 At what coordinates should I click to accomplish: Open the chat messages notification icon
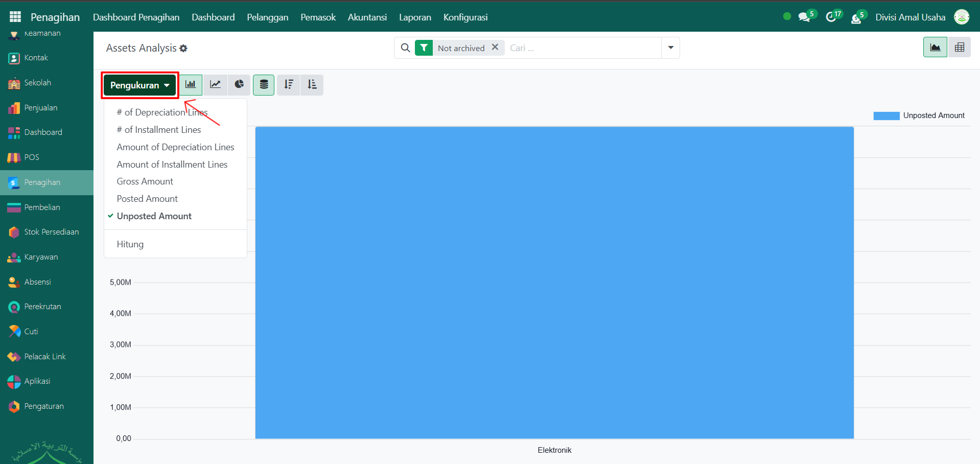point(804,17)
